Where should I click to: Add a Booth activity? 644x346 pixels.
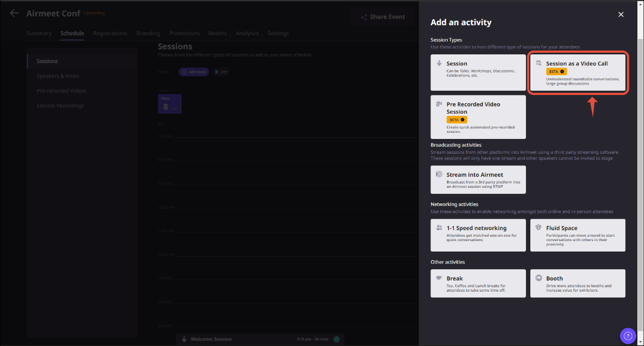coord(578,283)
